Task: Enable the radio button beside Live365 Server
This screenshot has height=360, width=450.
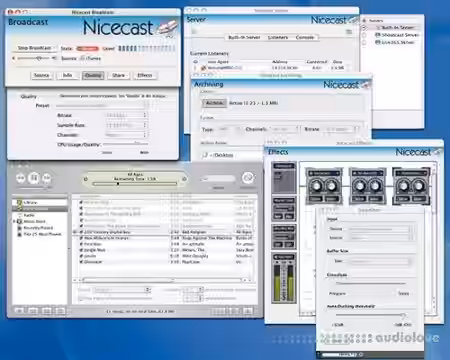Action: pos(364,42)
